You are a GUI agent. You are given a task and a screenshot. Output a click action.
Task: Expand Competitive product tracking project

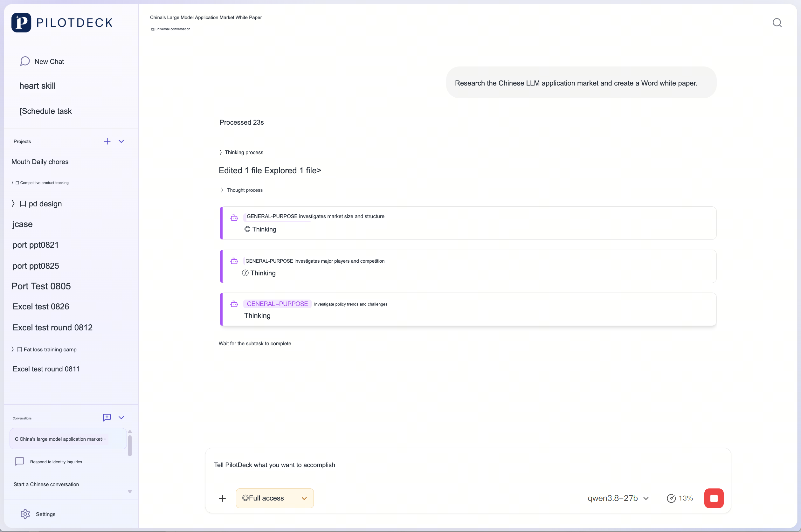(12, 183)
